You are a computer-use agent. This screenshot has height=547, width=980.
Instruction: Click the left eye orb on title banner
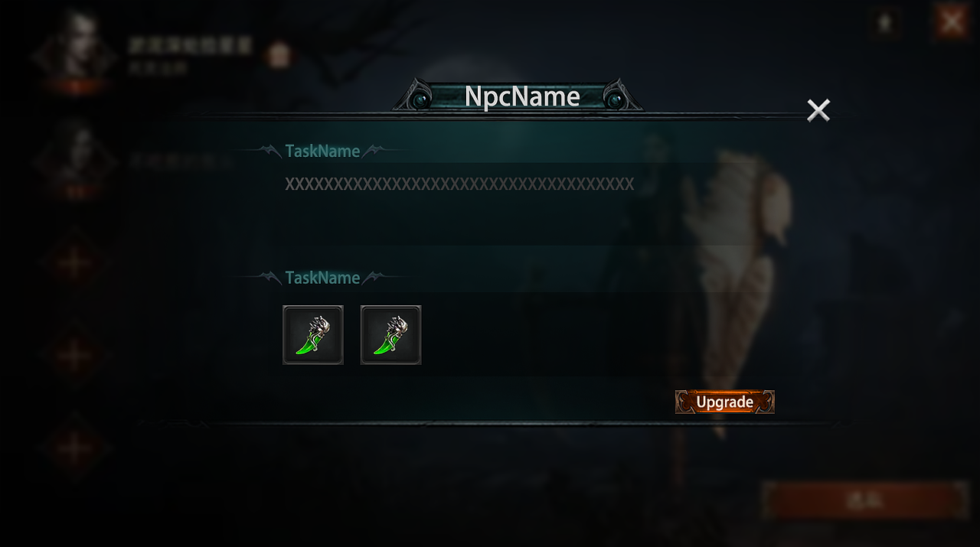[421, 99]
